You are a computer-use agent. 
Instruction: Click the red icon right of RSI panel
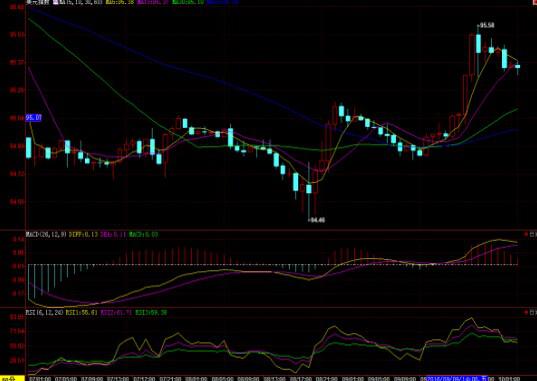click(x=526, y=312)
